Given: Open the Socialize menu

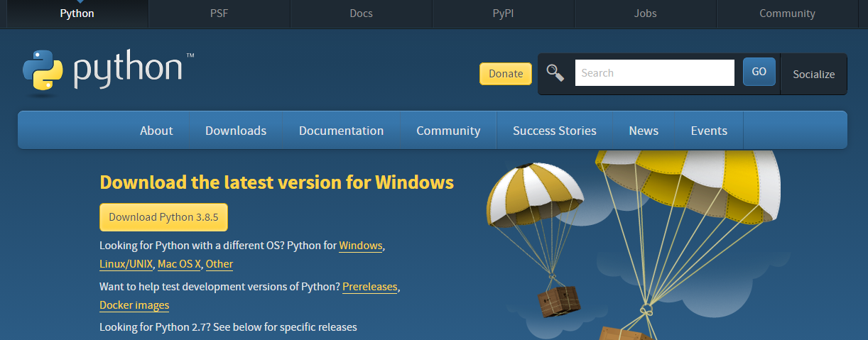Looking at the screenshot, I should [814, 74].
